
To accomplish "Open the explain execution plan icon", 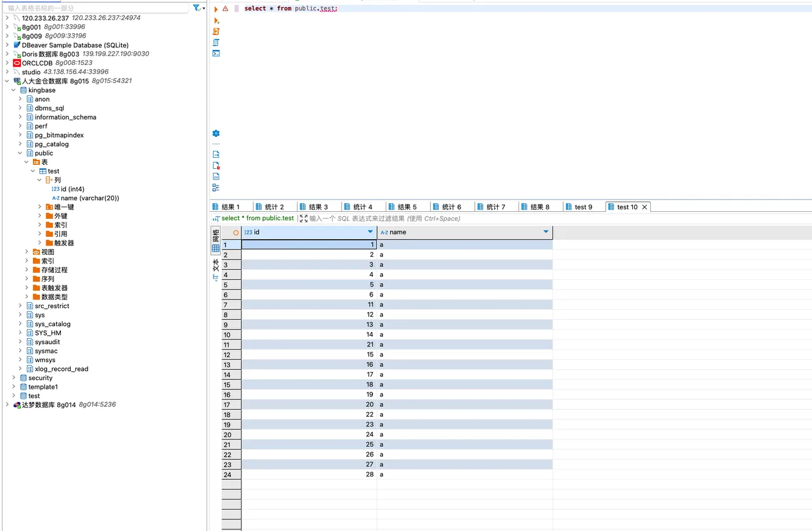I will [x=216, y=42].
